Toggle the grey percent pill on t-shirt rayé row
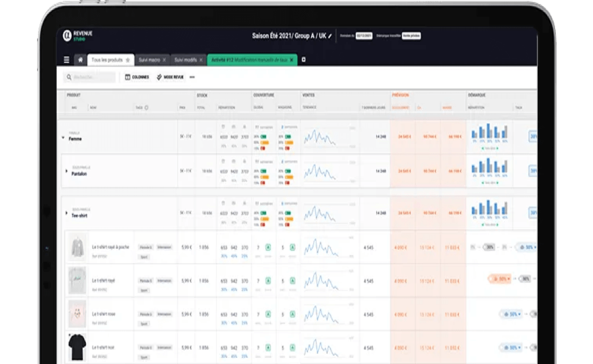The width and height of the screenshot is (593, 364). pos(524,279)
